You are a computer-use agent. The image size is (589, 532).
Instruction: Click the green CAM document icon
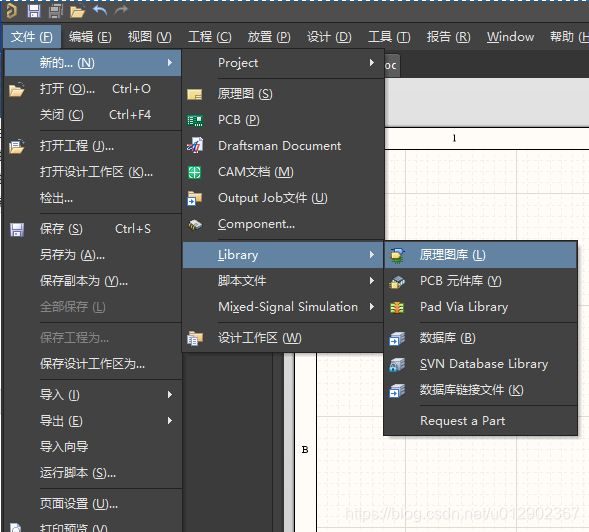coord(195,172)
